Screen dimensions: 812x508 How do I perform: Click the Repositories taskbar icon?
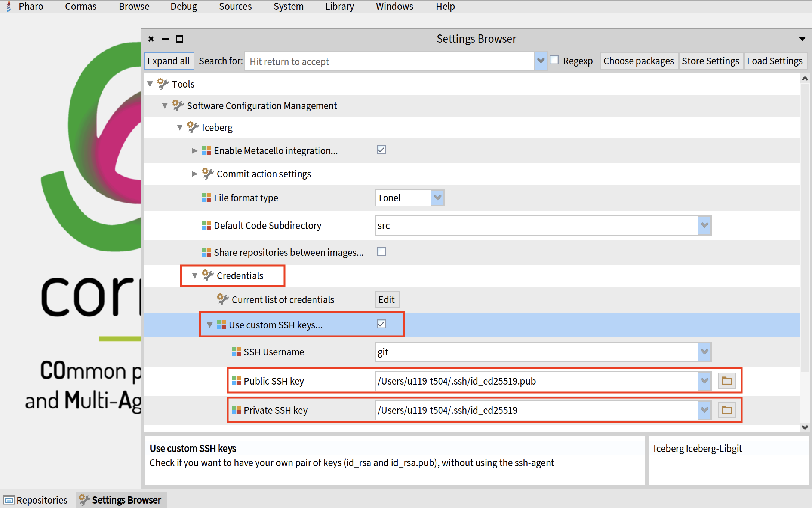[x=9, y=500]
